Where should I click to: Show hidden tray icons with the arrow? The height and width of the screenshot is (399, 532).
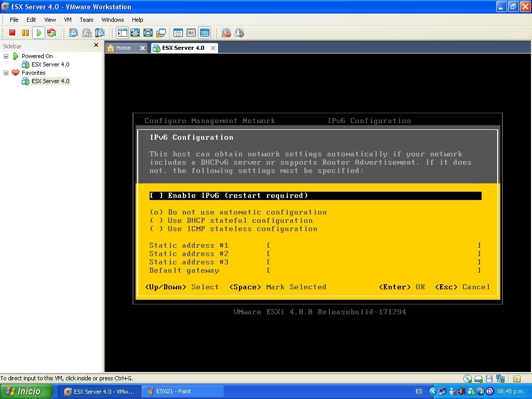pos(433,391)
